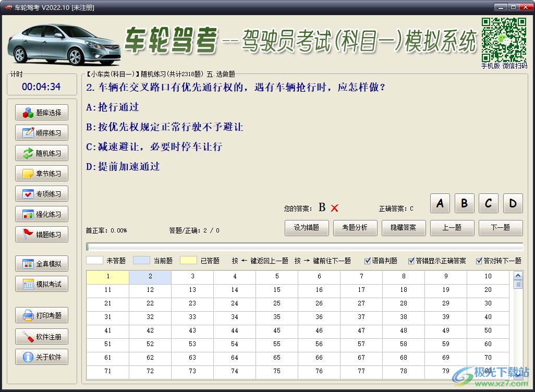
Task: Open 题库选择 question bank selection
Action: pos(42,113)
